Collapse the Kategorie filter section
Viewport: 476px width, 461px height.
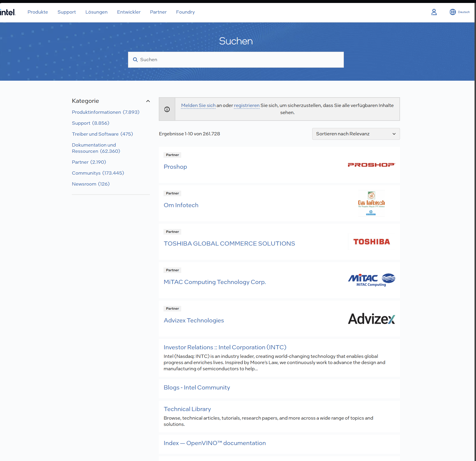148,101
